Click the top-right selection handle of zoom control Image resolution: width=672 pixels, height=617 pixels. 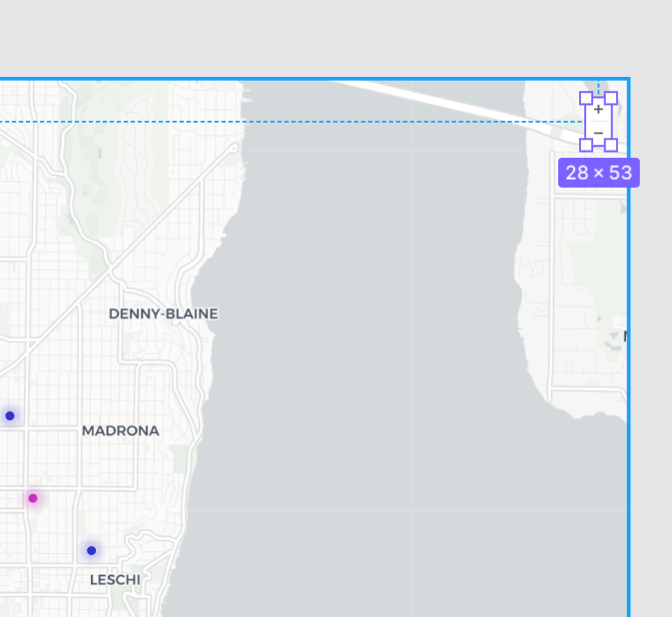click(x=611, y=98)
